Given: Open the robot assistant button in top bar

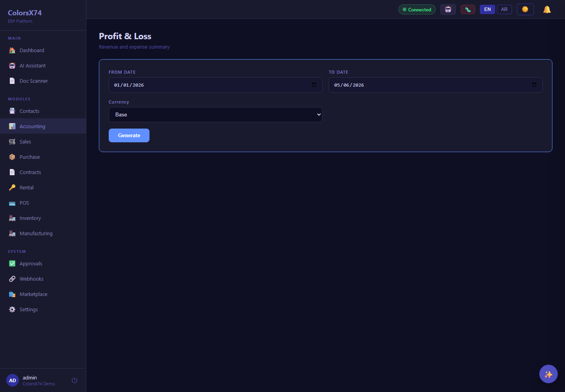Looking at the screenshot, I should pyautogui.click(x=448, y=9).
